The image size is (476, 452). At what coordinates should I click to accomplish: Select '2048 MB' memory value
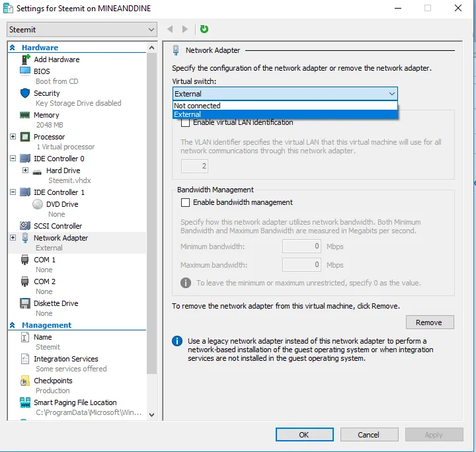(x=50, y=125)
